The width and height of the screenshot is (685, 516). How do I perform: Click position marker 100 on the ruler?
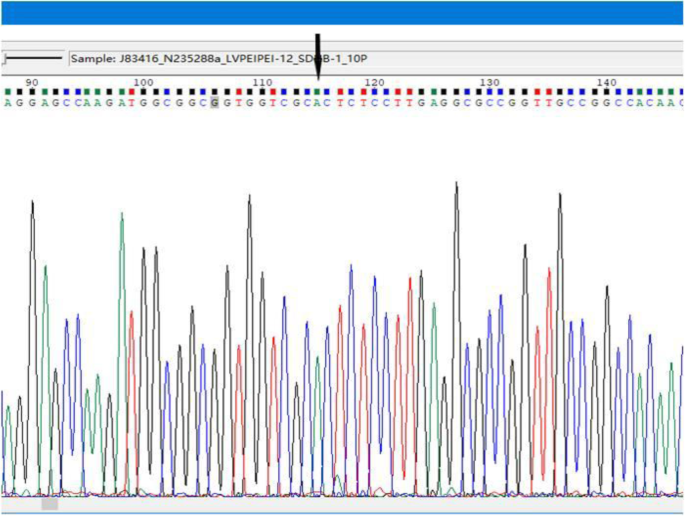pos(143,83)
